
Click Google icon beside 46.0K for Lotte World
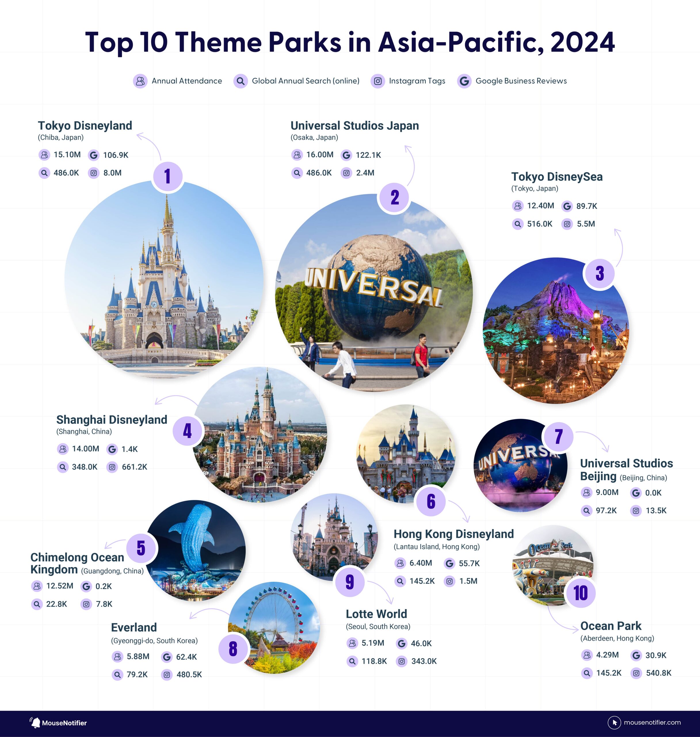(x=401, y=643)
